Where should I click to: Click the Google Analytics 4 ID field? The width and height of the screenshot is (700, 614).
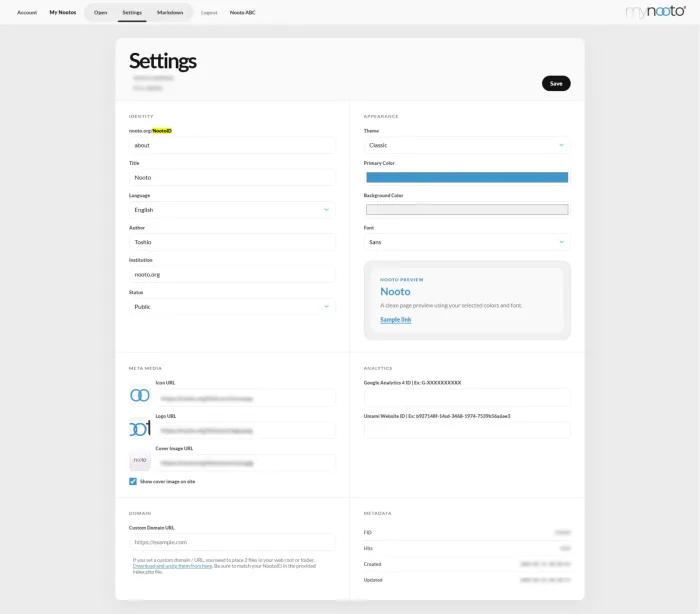pyautogui.click(x=467, y=397)
